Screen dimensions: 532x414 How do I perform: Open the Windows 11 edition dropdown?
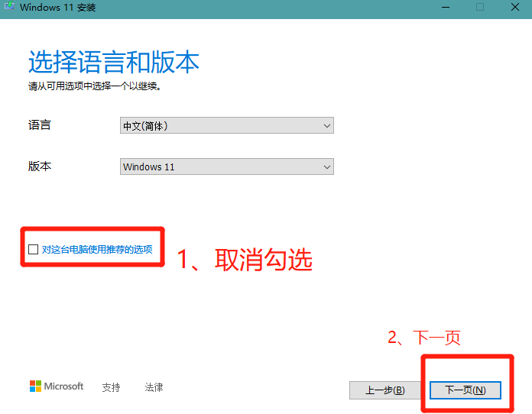pyautogui.click(x=226, y=167)
